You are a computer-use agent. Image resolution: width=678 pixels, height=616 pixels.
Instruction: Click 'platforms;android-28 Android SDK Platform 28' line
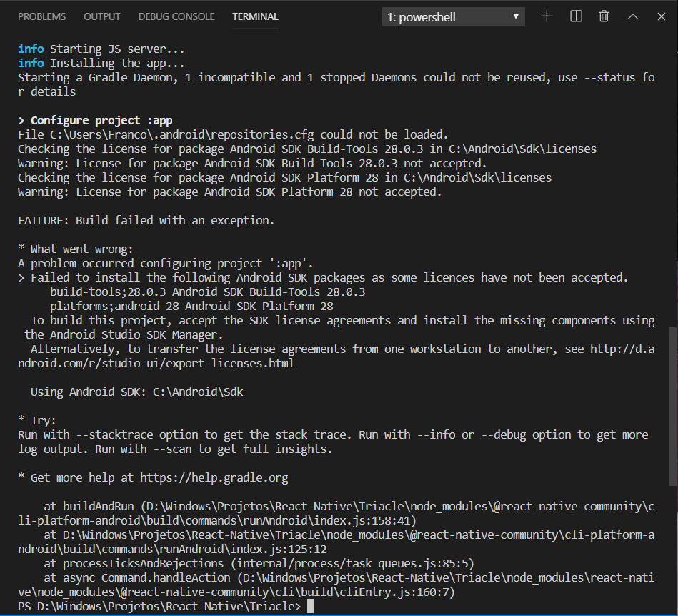pyautogui.click(x=191, y=307)
